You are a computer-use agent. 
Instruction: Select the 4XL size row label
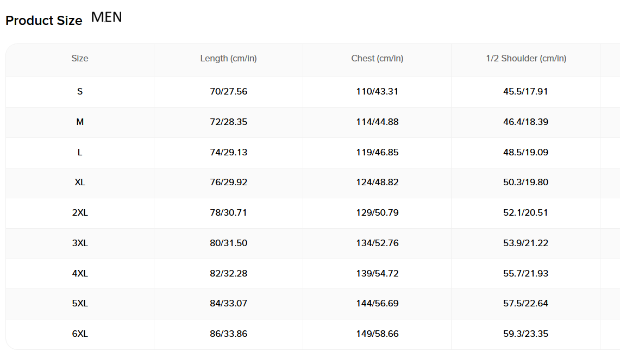click(80, 273)
